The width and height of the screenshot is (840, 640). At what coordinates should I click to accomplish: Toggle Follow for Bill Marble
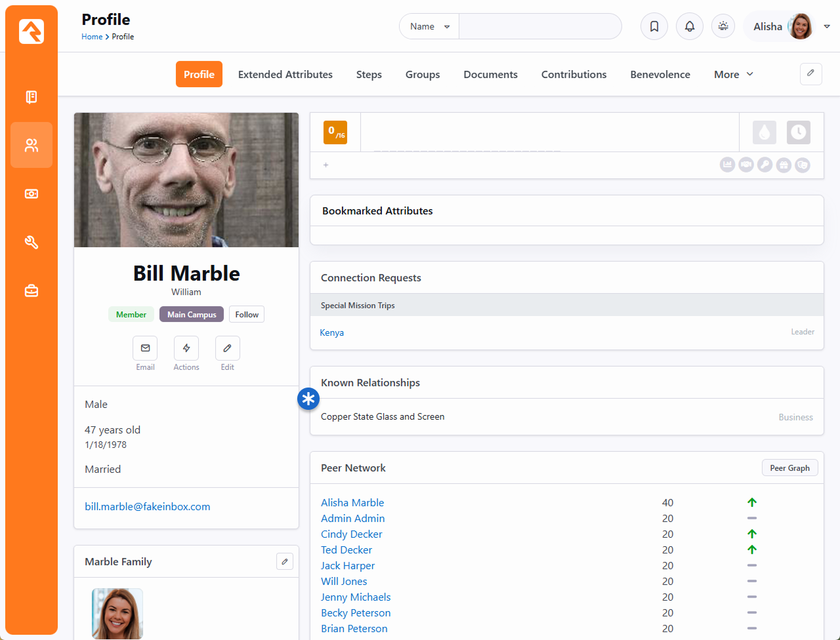(x=247, y=315)
